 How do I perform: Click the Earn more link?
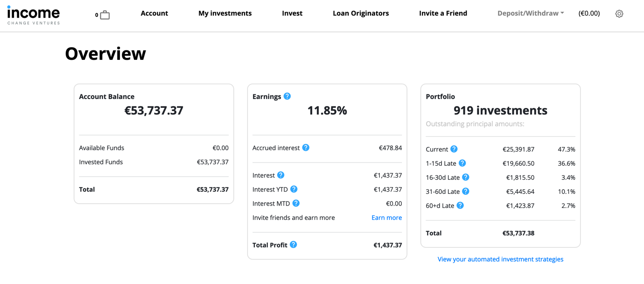pos(386,218)
